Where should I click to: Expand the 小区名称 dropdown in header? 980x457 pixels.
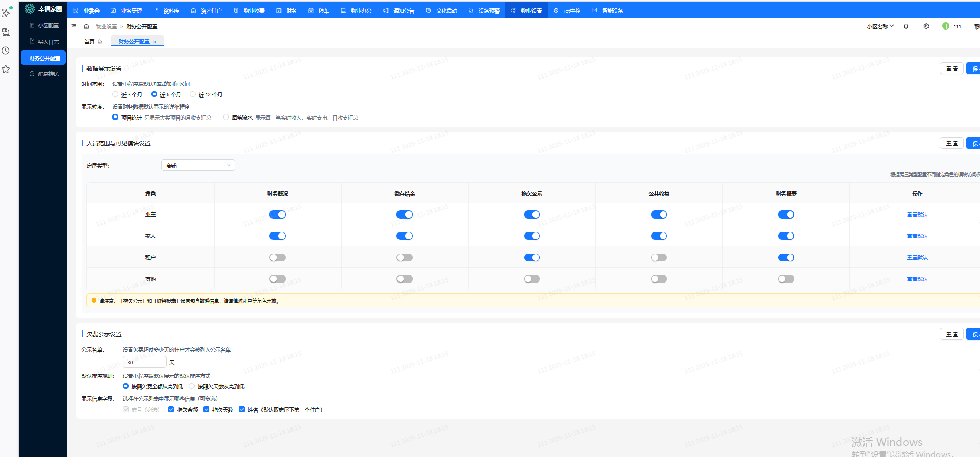pos(880,26)
